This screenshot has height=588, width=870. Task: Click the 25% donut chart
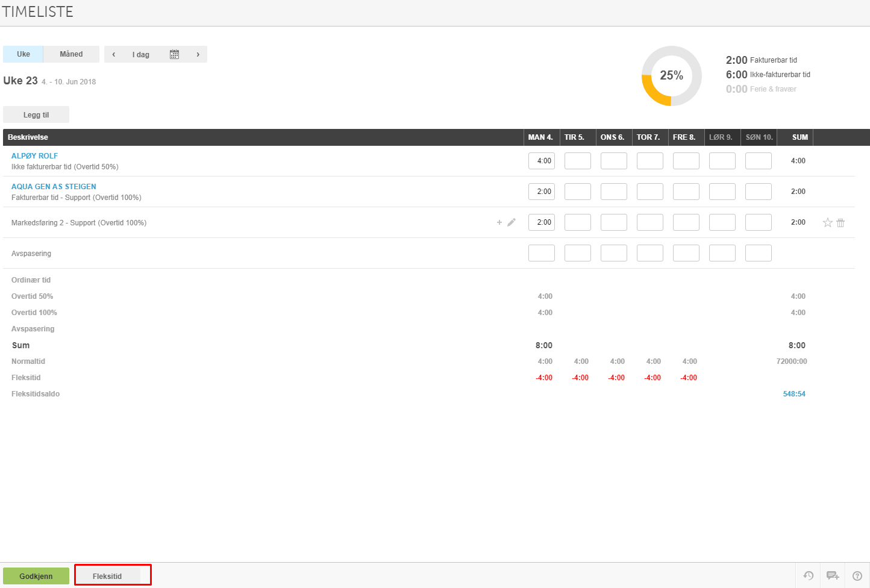672,76
